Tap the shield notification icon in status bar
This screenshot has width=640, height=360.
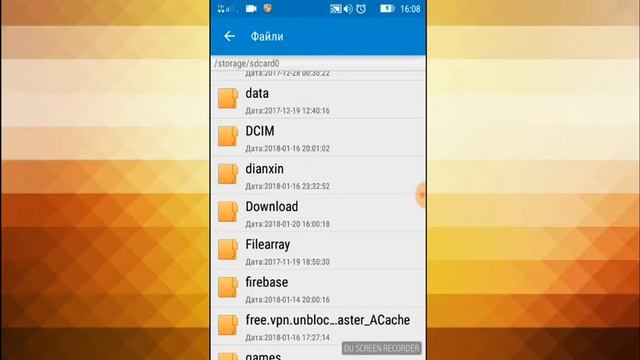click(x=268, y=9)
